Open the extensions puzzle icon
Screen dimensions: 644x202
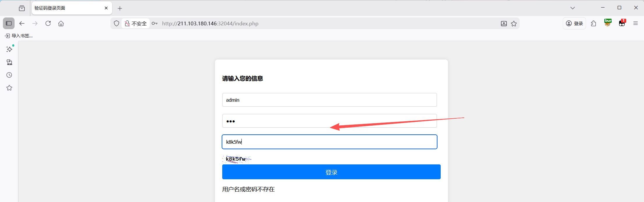593,23
